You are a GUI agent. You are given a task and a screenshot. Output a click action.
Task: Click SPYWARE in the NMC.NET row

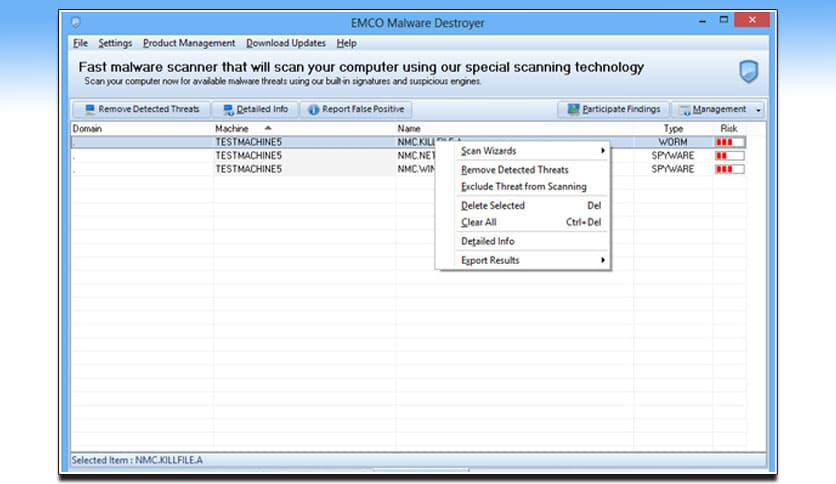[673, 156]
